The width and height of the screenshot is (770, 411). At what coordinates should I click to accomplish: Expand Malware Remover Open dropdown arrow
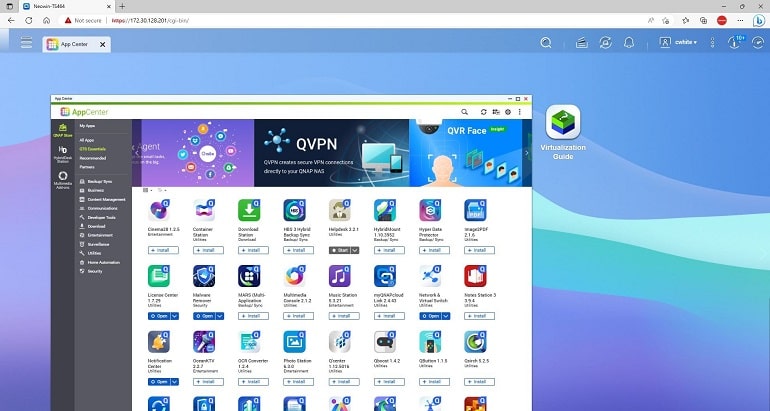pos(220,316)
